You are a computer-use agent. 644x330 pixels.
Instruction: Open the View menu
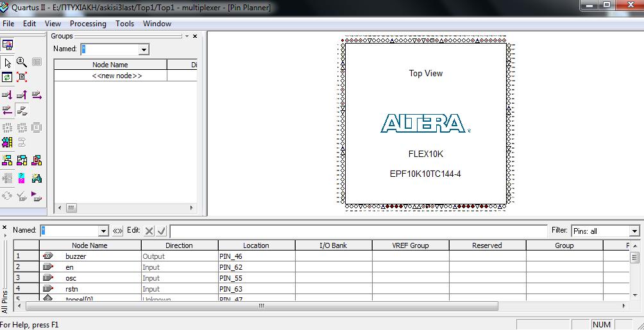tap(53, 24)
